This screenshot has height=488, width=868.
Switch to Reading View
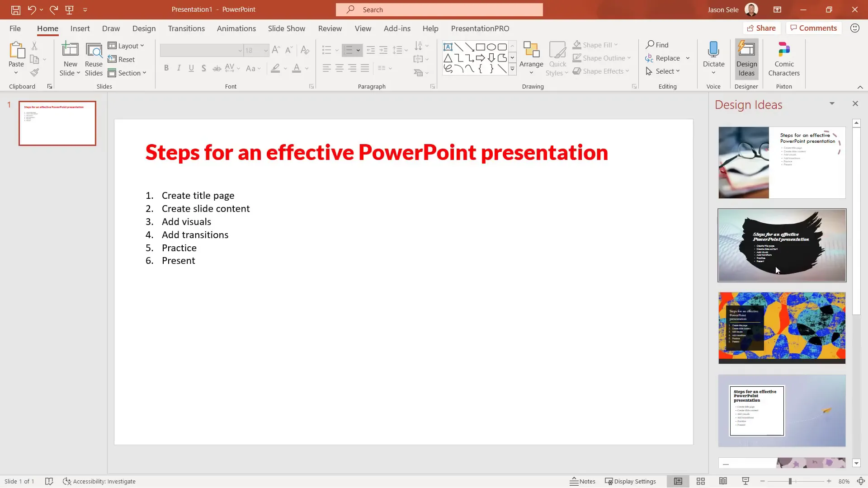click(723, 481)
